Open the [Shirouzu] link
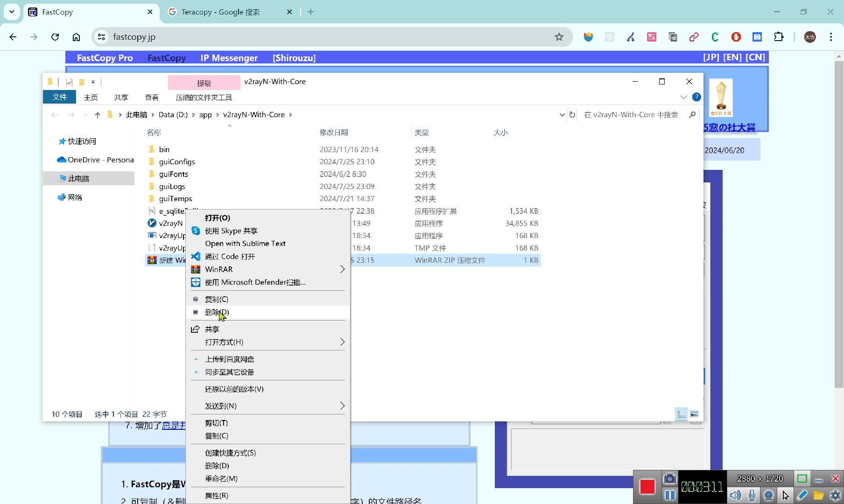This screenshot has height=504, width=844. tap(294, 58)
